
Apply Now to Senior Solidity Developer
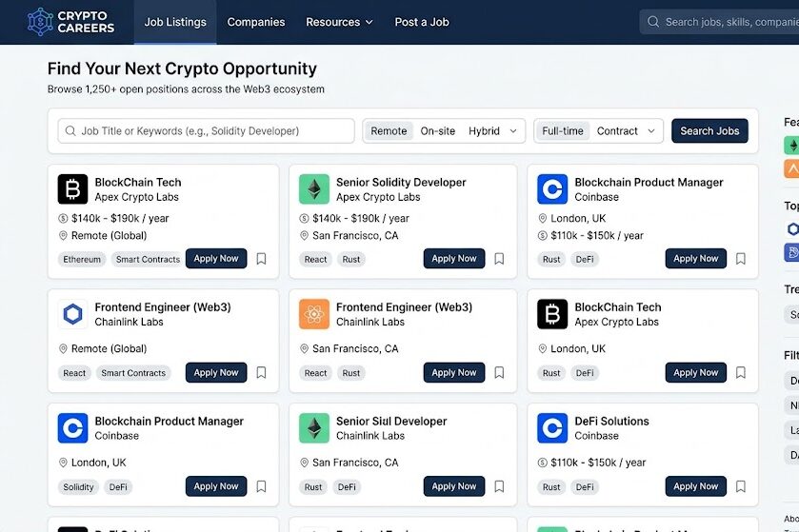(454, 259)
